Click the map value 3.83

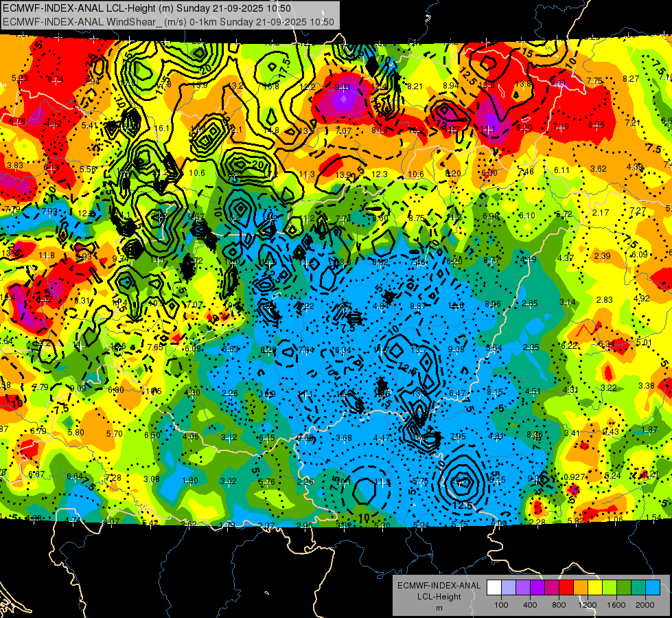pyautogui.click(x=15, y=165)
